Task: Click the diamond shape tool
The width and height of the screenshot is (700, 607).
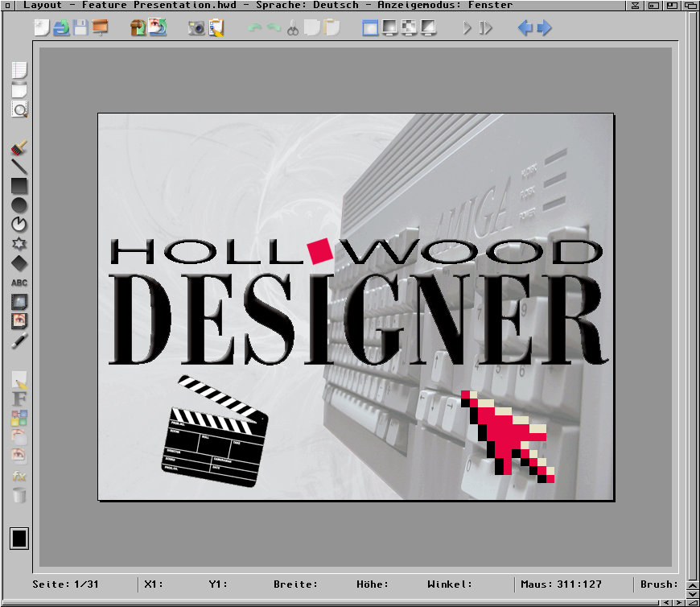Action: 19,263
